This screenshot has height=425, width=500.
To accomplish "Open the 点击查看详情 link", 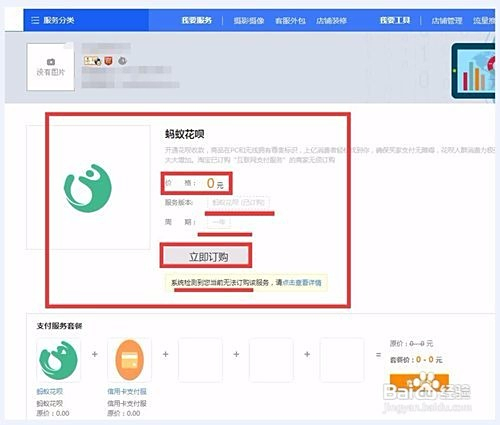I will [x=302, y=283].
